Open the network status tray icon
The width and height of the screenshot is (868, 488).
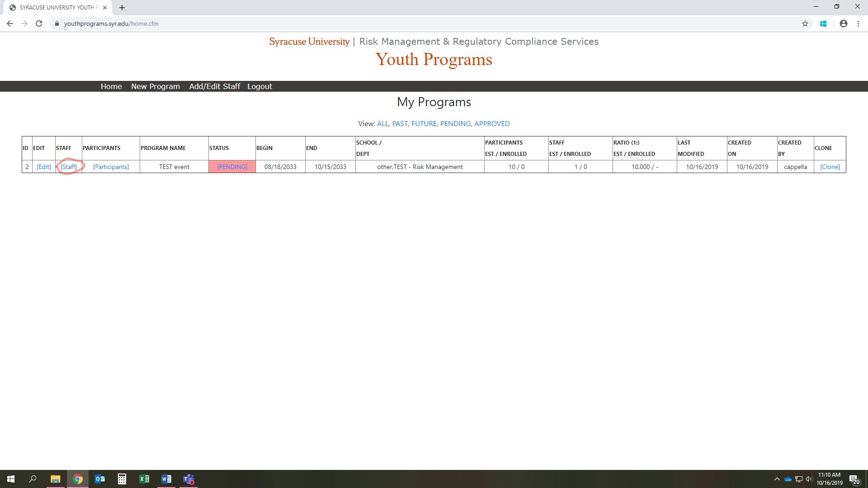799,479
